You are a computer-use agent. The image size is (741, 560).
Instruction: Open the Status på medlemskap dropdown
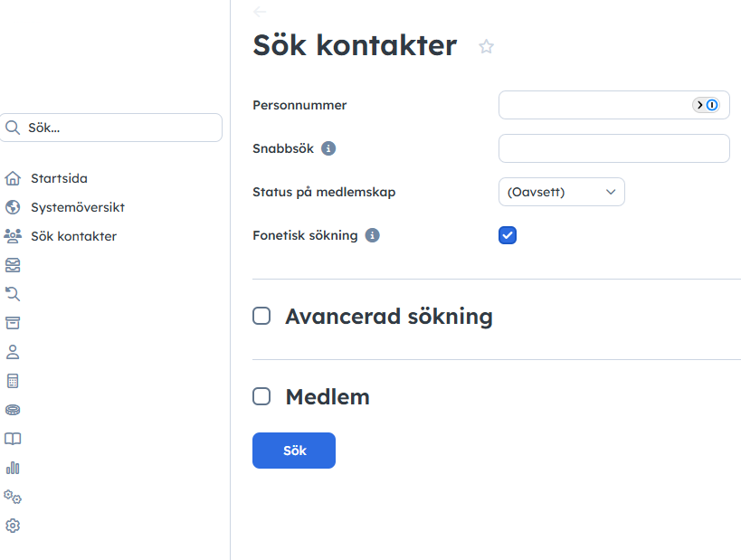[x=561, y=192]
